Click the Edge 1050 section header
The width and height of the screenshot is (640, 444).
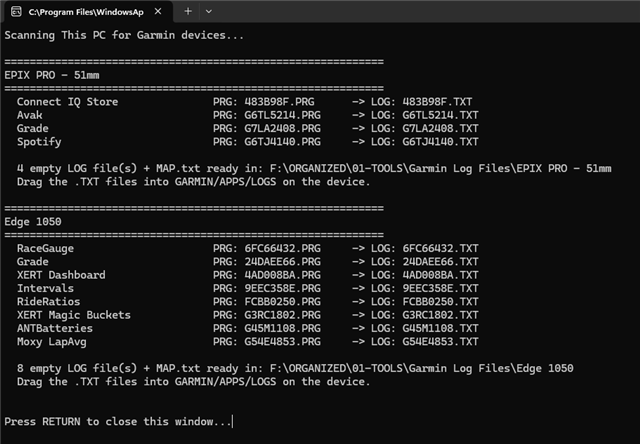coord(33,222)
